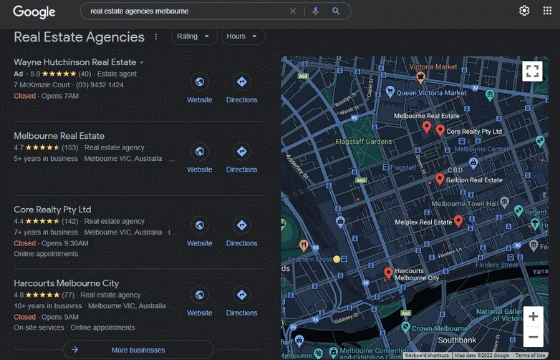Click the Melbourne Town Hall marker
560x360 pixels.
[x=504, y=202]
